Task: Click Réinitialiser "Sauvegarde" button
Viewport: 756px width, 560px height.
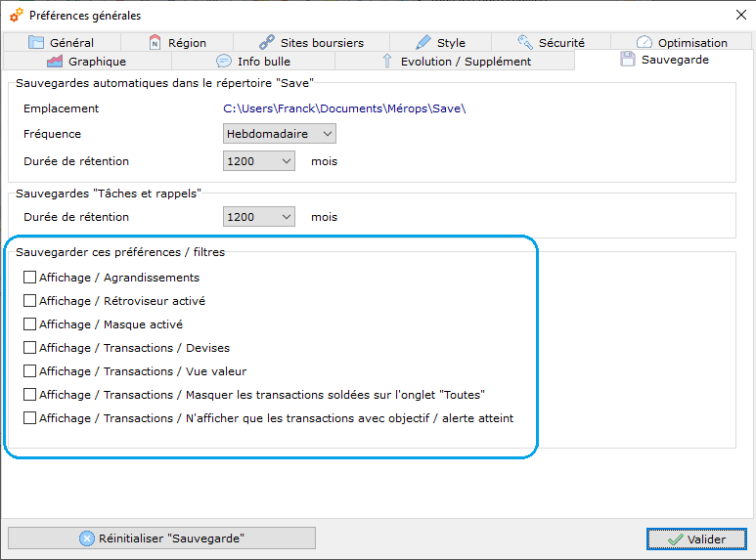Action: click(162, 538)
